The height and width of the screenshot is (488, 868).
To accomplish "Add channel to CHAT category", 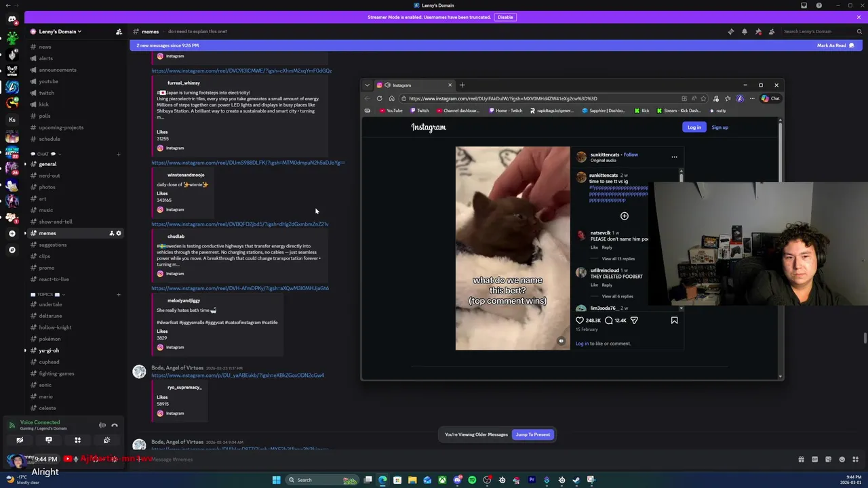I will tap(118, 154).
